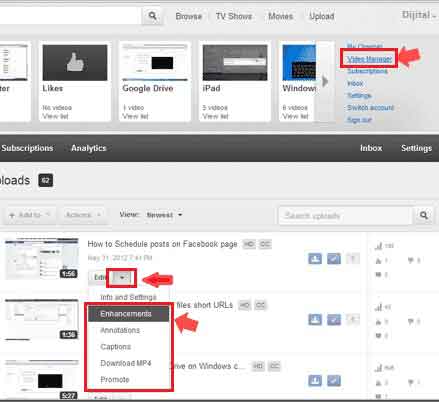Open the Likes playlist thumbnail
The image size is (439, 402).
75,63
